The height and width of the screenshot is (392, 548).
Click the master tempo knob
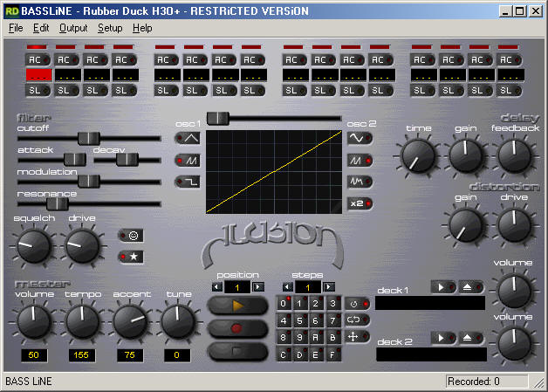pos(82,322)
